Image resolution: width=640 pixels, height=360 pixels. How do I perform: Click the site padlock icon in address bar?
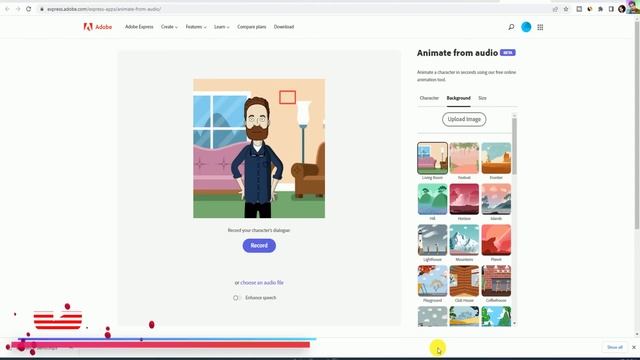(x=42, y=9)
